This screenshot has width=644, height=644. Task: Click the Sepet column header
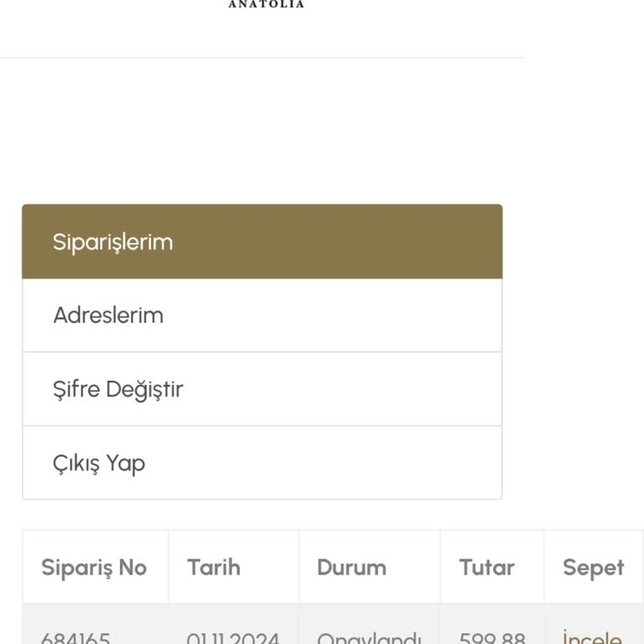click(593, 568)
